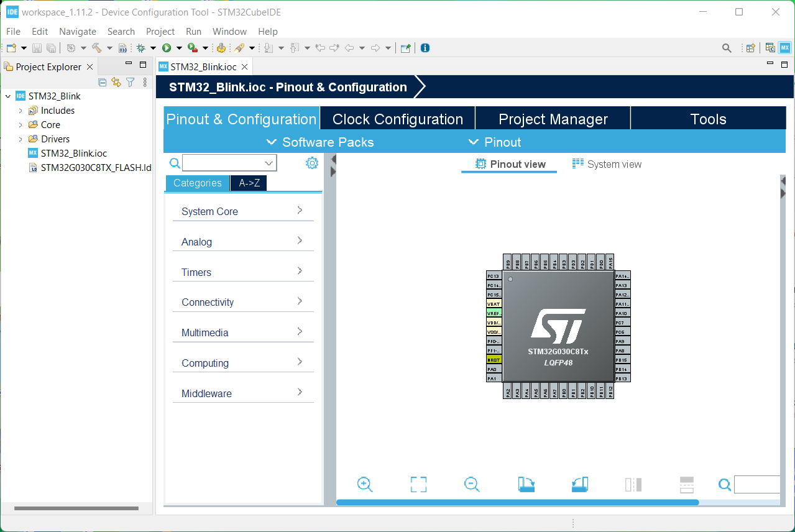Click the New file toolbar icon
The height and width of the screenshot is (532, 795).
click(11, 48)
